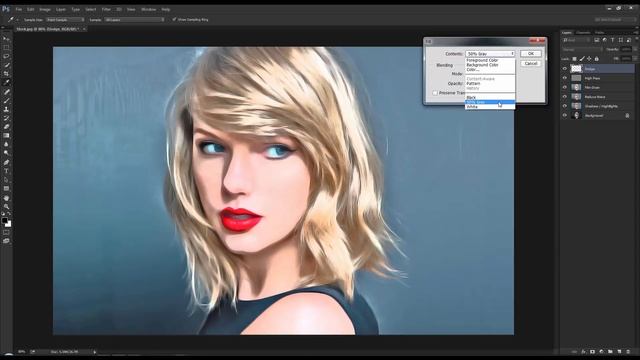The width and height of the screenshot is (640, 360).
Task: Select the Move tool
Action: click(x=6, y=39)
